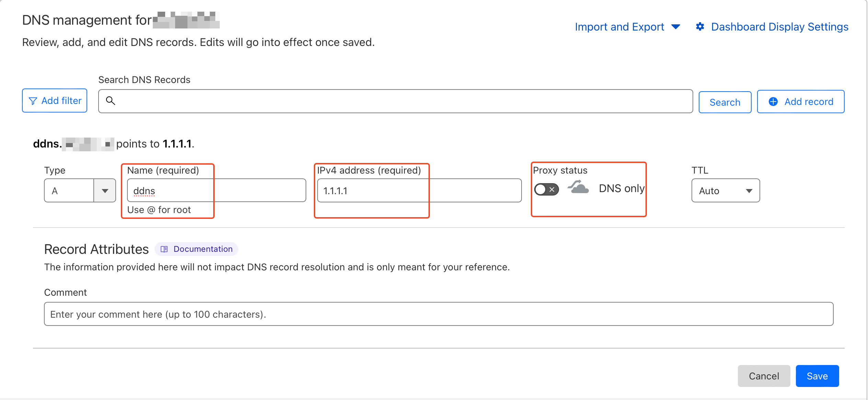Click the IPv4 address field
The image size is (868, 400).
(x=419, y=191)
